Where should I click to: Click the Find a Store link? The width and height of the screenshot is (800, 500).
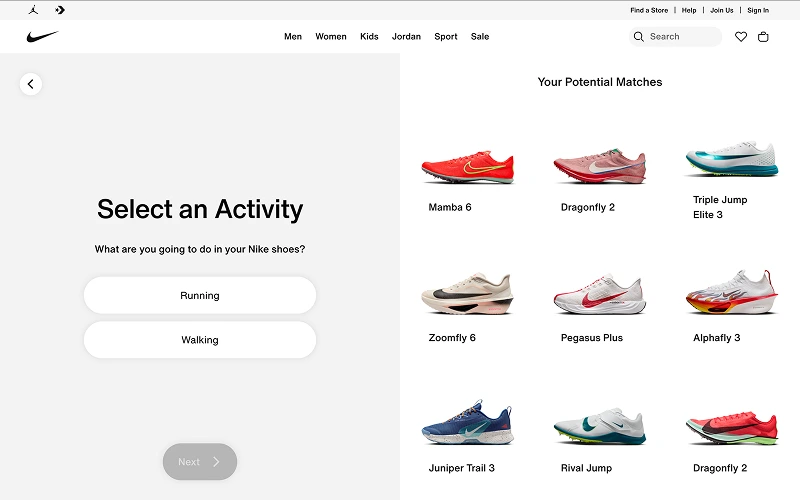pyautogui.click(x=649, y=10)
